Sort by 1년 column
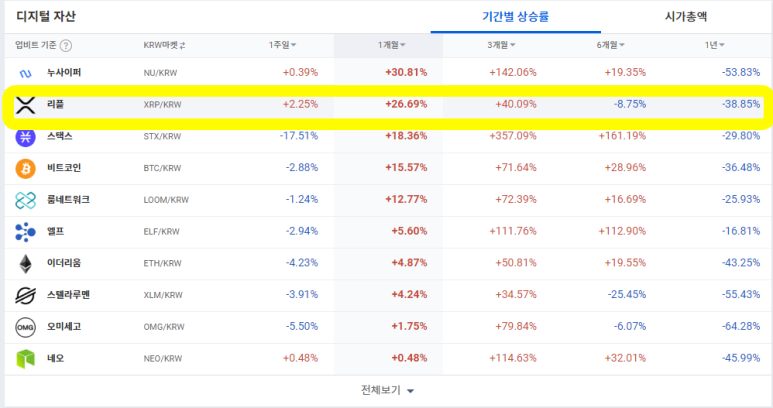773x408 pixels. [714, 45]
